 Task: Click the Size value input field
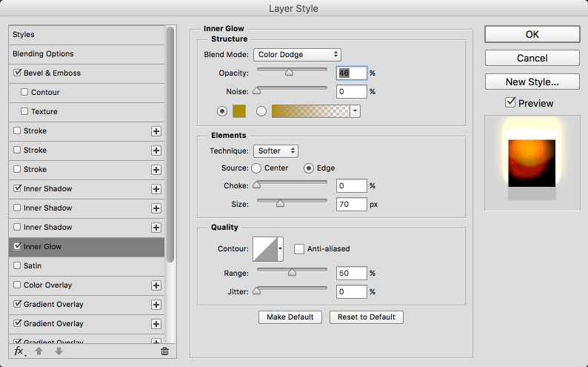coord(352,204)
